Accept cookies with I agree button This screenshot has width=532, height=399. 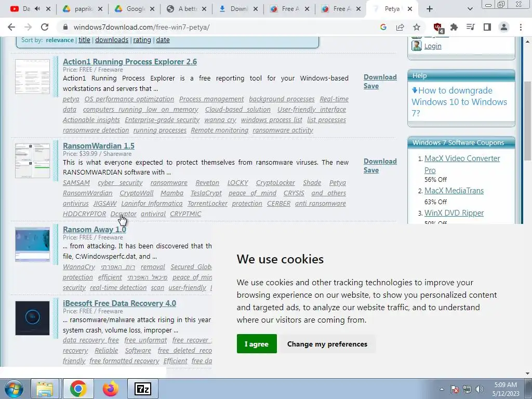point(257,344)
